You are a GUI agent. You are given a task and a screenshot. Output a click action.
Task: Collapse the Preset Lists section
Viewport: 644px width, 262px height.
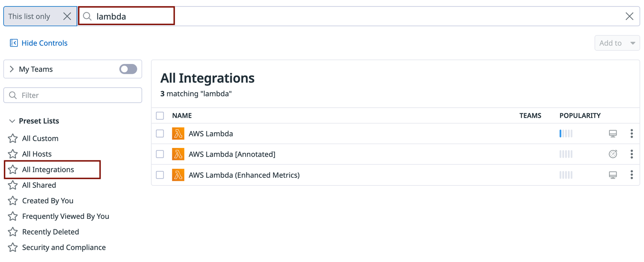pyautogui.click(x=11, y=121)
